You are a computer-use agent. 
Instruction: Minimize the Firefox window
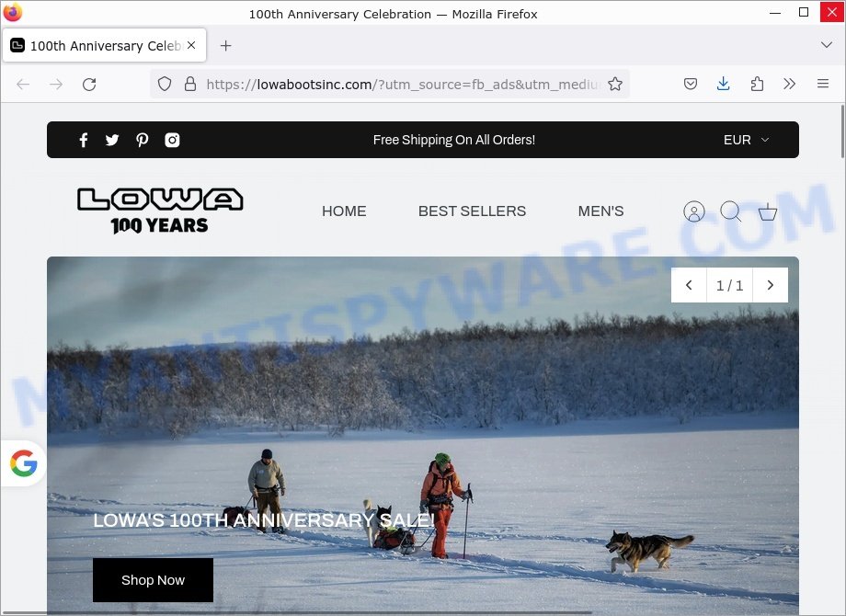(775, 12)
